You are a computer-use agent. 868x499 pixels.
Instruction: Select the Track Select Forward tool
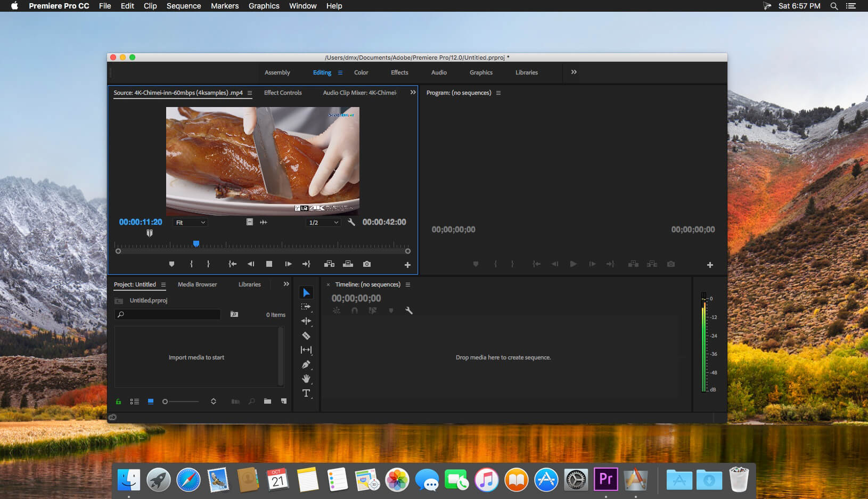pyautogui.click(x=306, y=307)
